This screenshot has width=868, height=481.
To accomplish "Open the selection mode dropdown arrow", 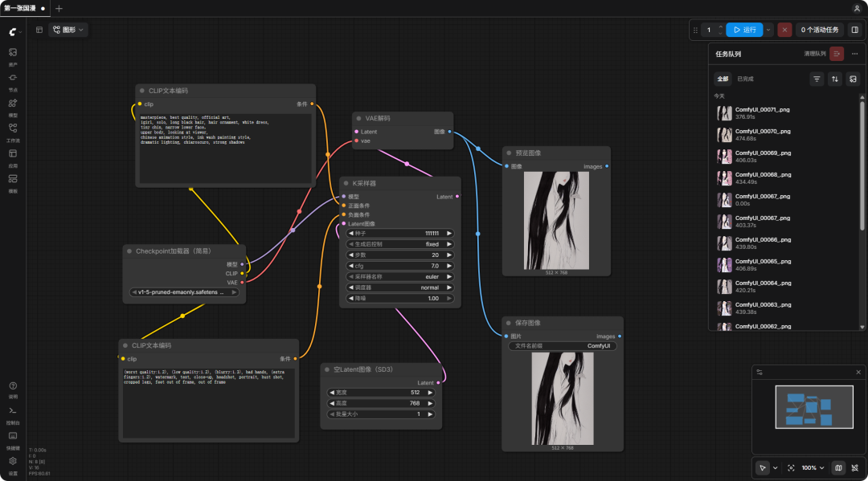I will [x=775, y=467].
